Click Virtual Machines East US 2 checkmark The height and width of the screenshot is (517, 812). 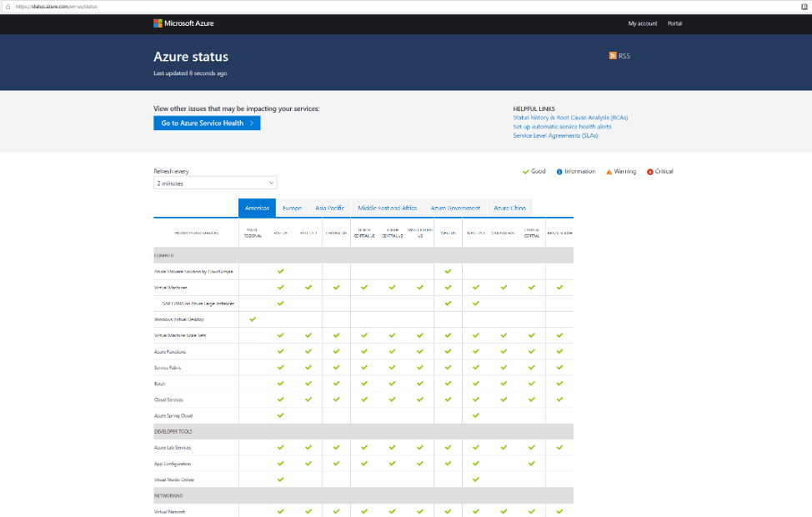coord(308,288)
